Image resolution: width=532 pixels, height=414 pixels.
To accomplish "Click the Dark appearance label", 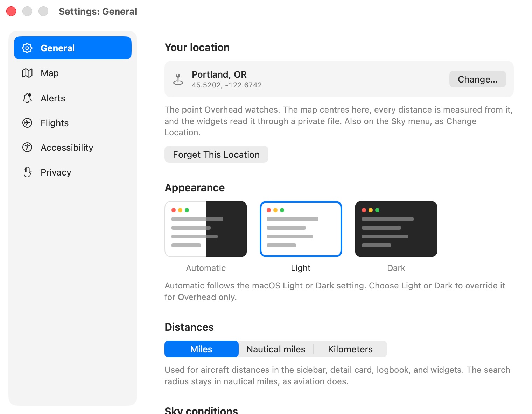I will coord(396,268).
